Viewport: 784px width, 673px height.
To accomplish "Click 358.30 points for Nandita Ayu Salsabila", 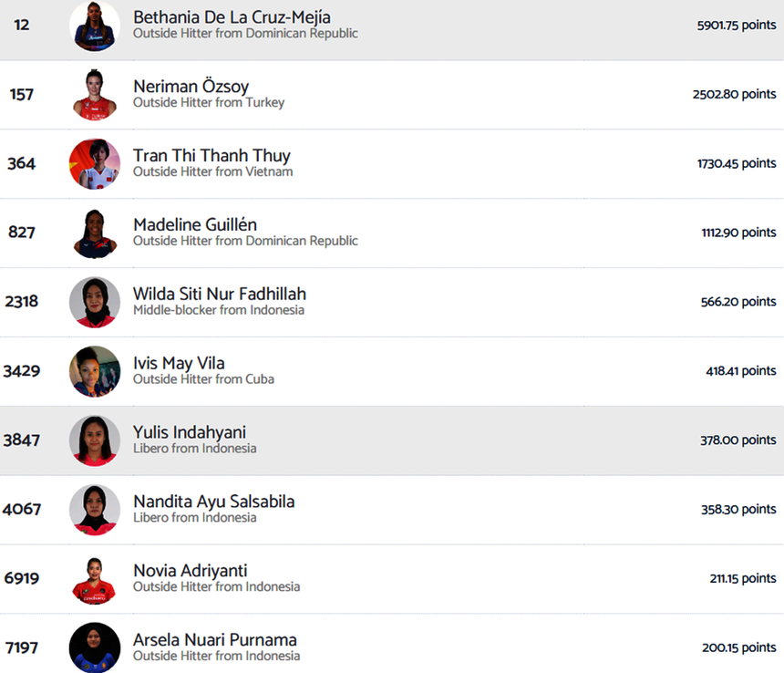I will click(738, 510).
